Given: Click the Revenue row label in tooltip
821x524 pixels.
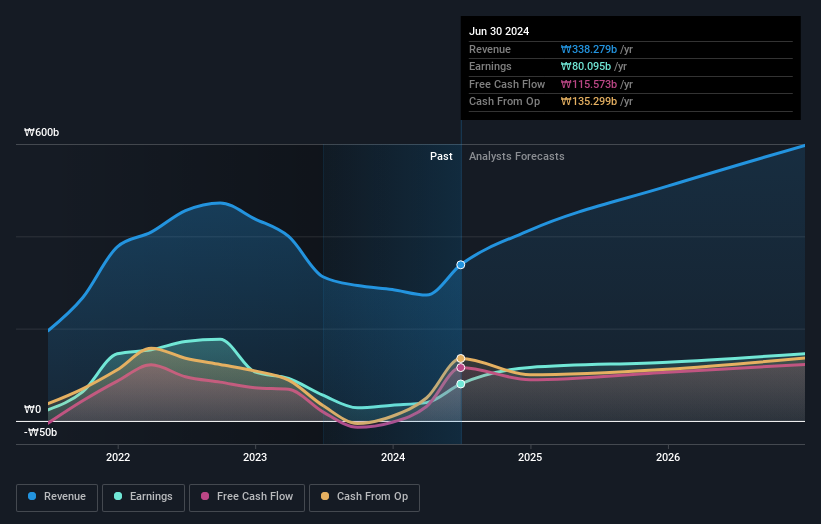Looking at the screenshot, I should click(x=490, y=49).
